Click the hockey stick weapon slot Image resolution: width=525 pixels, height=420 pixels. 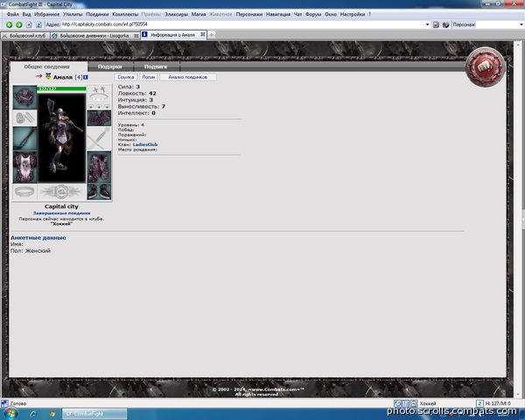coord(24,138)
